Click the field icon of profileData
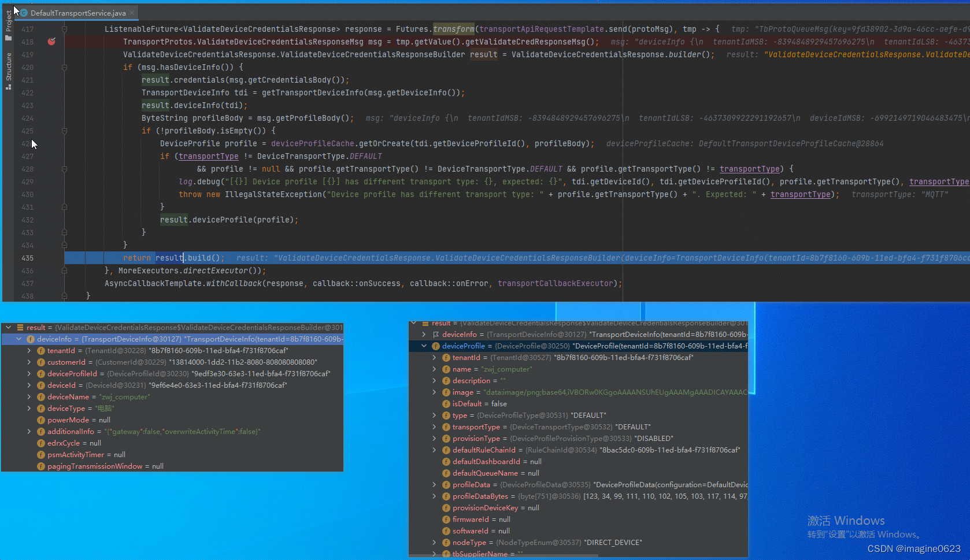Screen dimensions: 970x560 pyautogui.click(x=446, y=485)
